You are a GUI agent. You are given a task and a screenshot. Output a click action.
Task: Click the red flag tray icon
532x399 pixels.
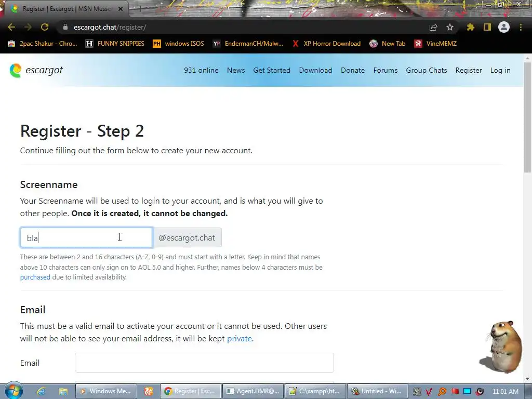pyautogui.click(x=455, y=392)
